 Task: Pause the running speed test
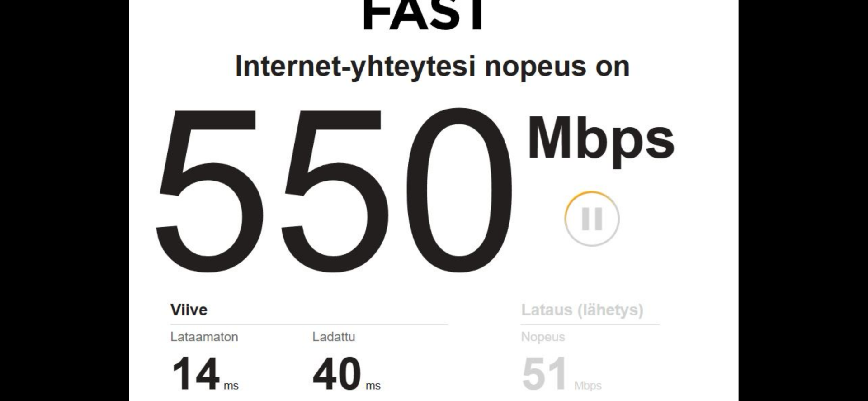[x=592, y=219]
